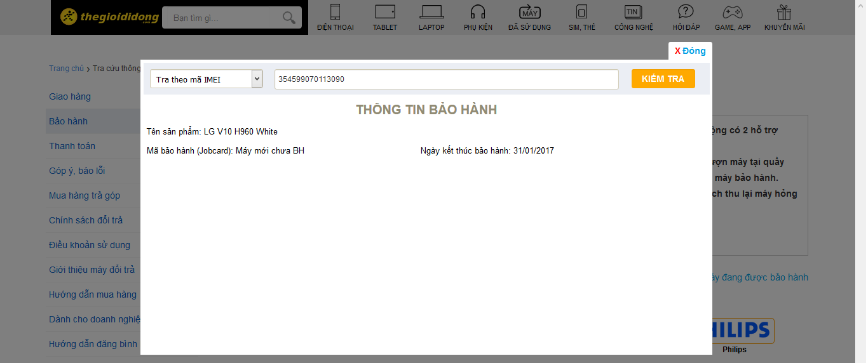Screen dimensions: 868x363
Task: Click the KIỂM TRA button
Action: (x=663, y=79)
